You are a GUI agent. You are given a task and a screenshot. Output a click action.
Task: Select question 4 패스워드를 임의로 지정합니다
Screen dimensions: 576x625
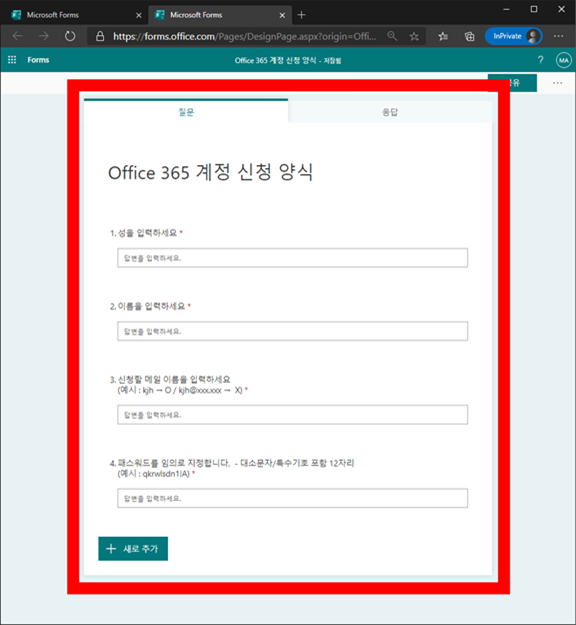232,468
